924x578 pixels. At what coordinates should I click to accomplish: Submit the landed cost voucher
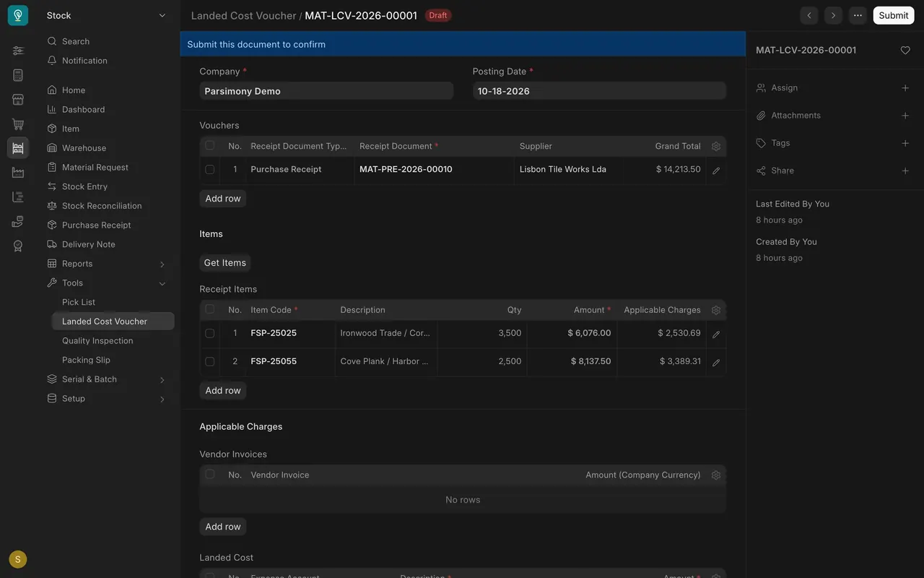pos(894,15)
